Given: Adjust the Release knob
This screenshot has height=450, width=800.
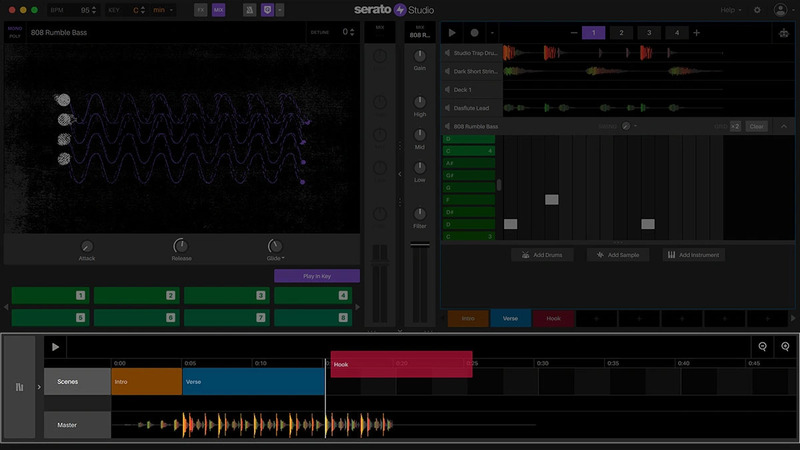Looking at the screenshot, I should (x=180, y=246).
